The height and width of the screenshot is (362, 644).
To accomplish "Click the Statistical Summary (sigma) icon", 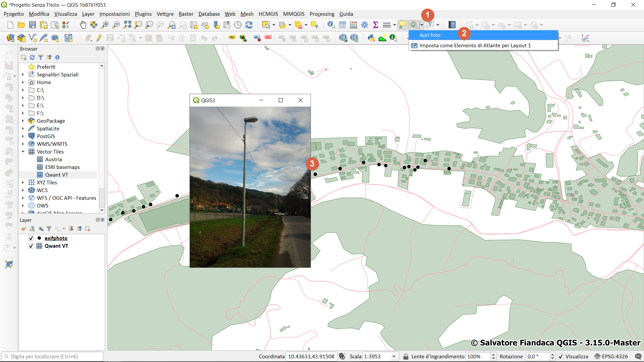I will (x=376, y=25).
